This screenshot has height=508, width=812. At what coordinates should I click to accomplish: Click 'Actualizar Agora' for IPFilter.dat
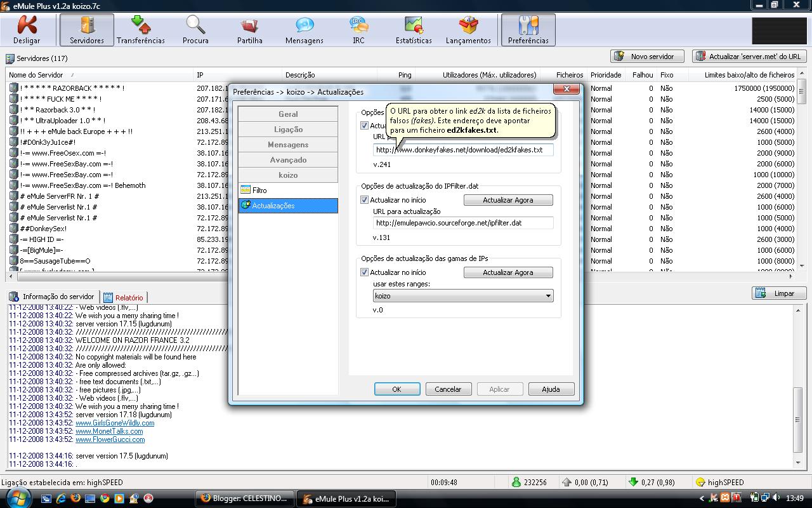[508, 200]
